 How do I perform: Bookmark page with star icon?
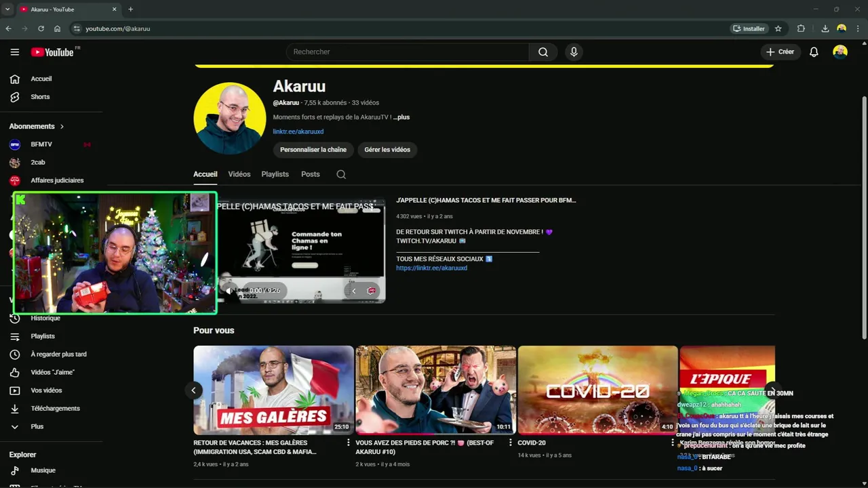point(778,28)
